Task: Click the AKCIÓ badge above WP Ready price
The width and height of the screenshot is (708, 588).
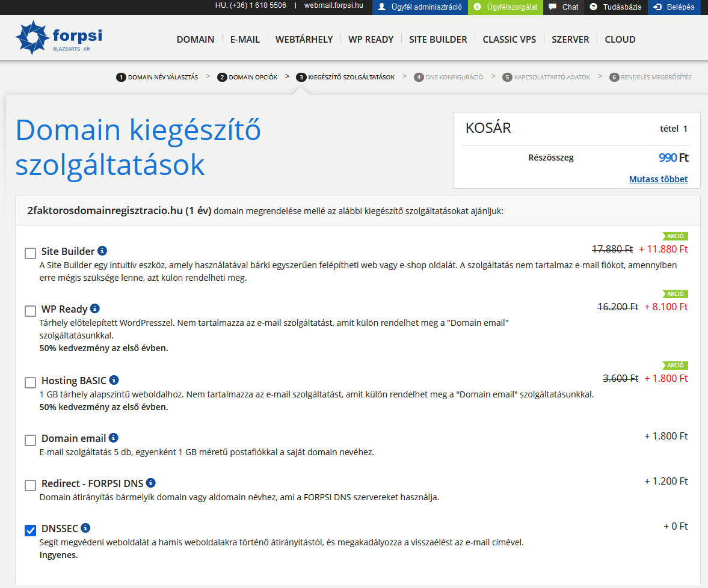Action: (x=675, y=294)
